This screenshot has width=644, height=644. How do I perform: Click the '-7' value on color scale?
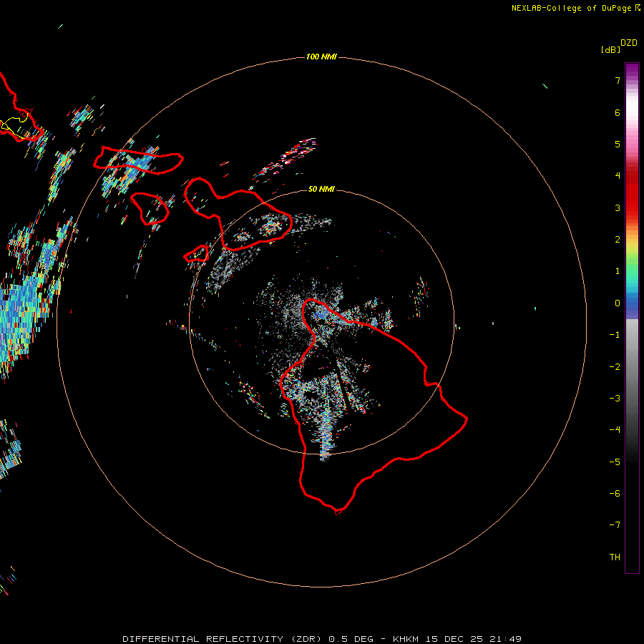point(615,525)
